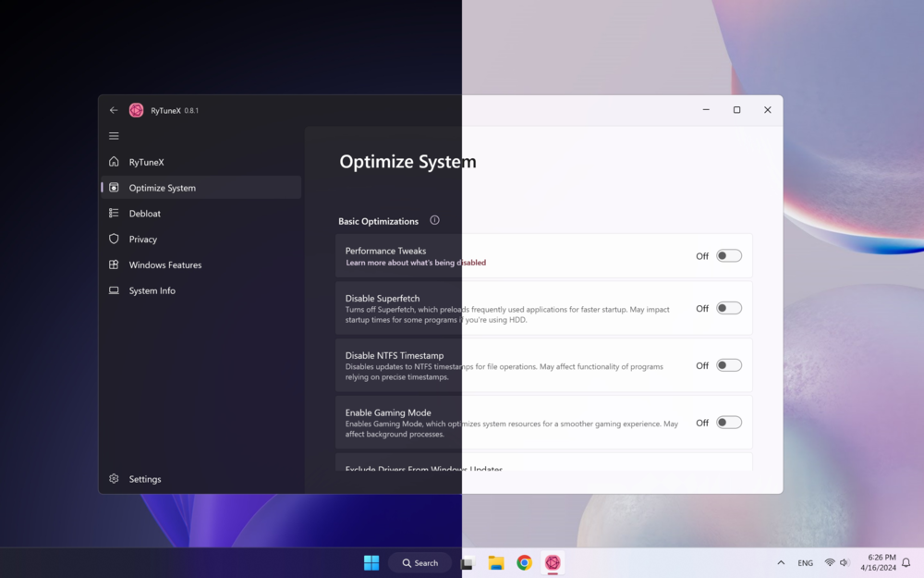Open System Info using its monitor icon
924x578 pixels.
tap(114, 290)
